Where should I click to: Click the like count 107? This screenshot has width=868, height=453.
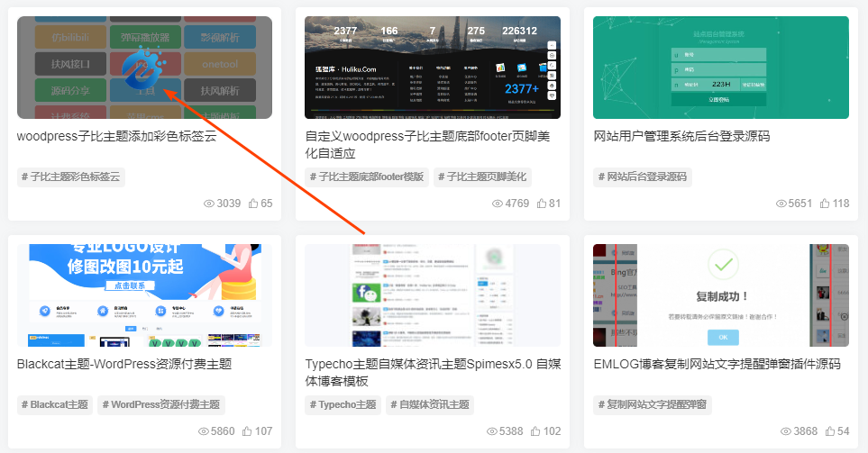click(263, 431)
